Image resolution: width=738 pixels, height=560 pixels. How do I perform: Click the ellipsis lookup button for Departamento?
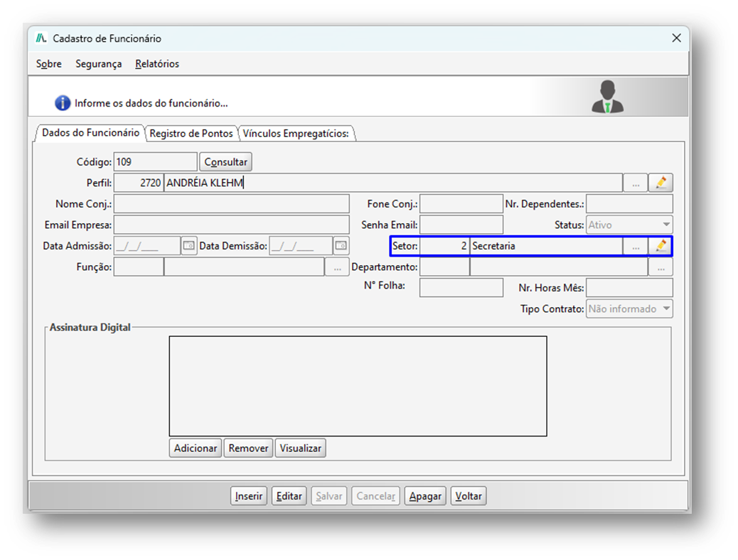point(661,266)
